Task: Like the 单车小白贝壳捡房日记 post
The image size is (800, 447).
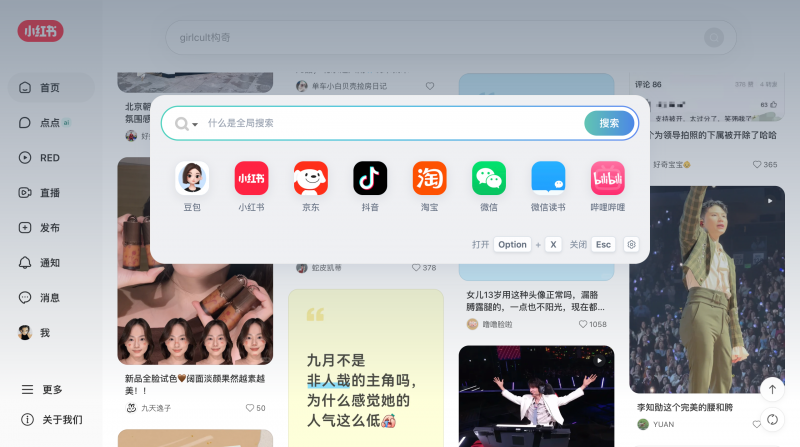Action: coord(430,86)
